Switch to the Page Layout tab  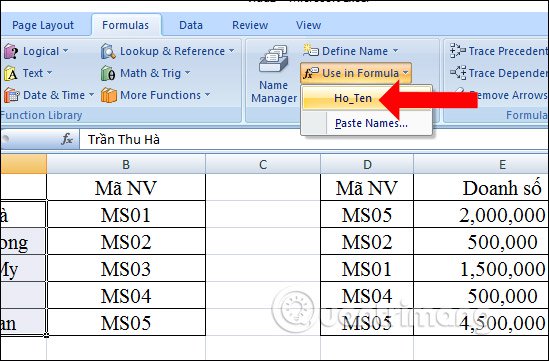click(x=43, y=25)
